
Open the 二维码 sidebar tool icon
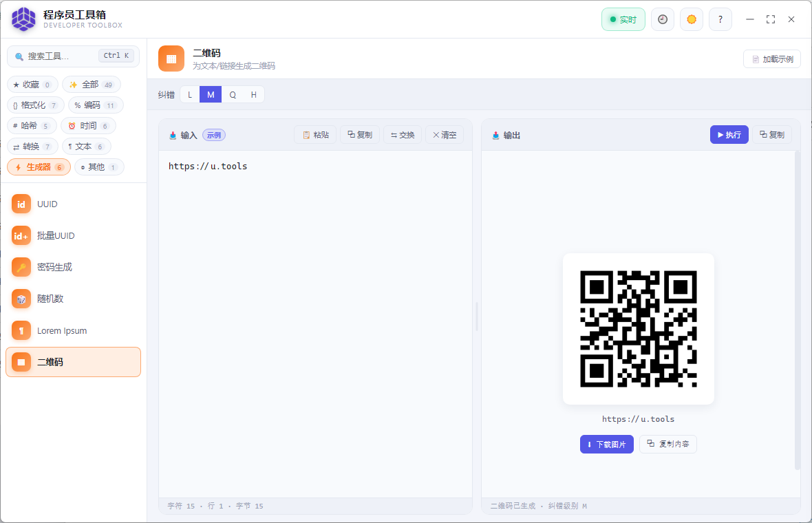[21, 362]
